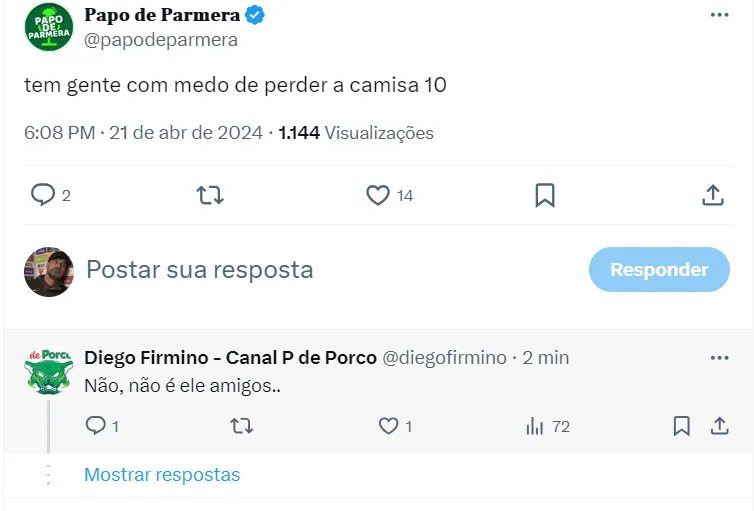Click the reply icon on Diego Firmino's comment

click(x=96, y=426)
